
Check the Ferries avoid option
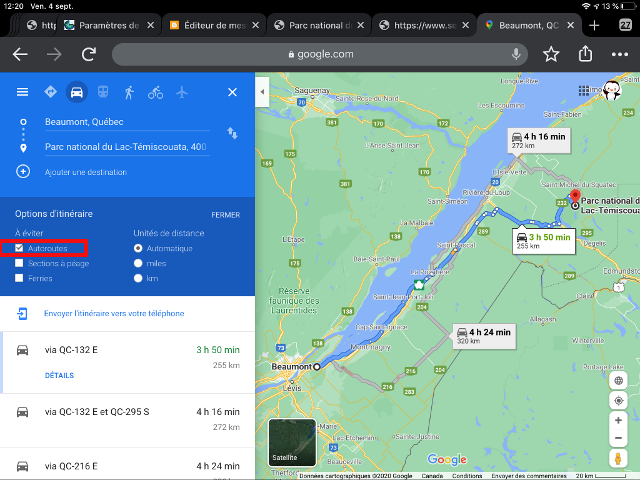coord(19,278)
